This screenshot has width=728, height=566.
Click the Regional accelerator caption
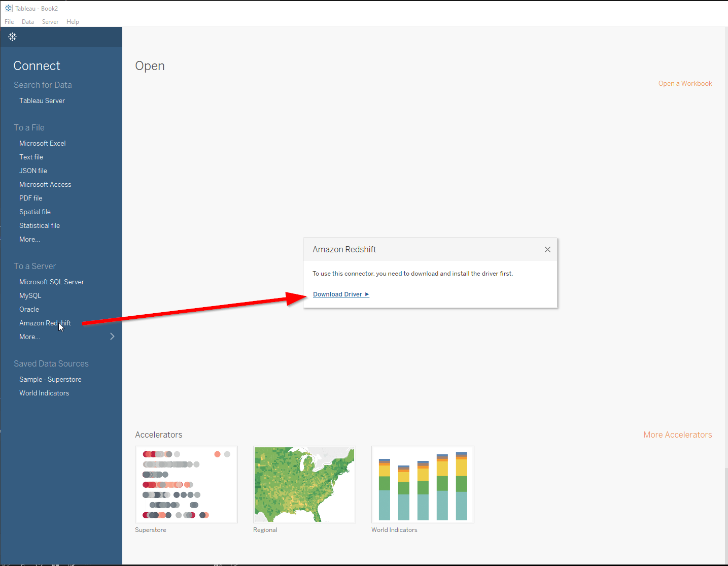265,530
